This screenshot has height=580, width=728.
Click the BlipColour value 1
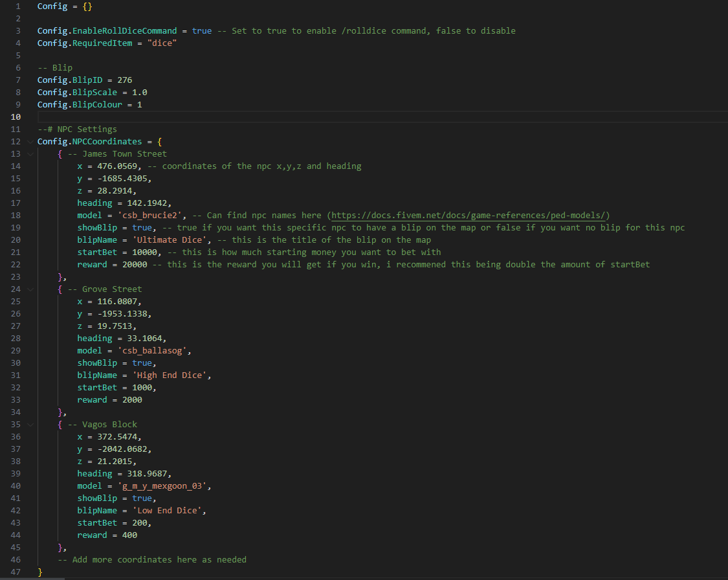click(139, 105)
